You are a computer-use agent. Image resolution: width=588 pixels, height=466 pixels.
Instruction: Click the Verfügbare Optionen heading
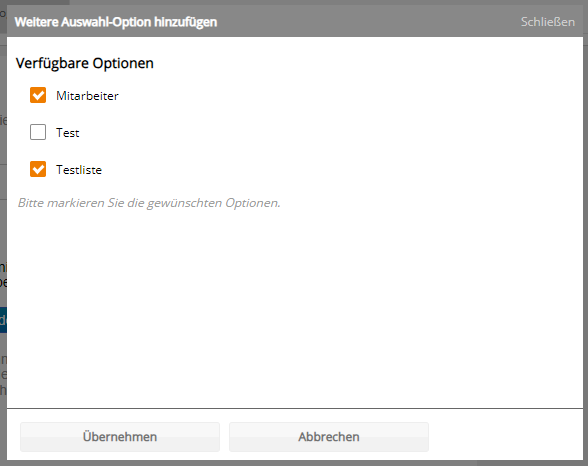click(85, 63)
